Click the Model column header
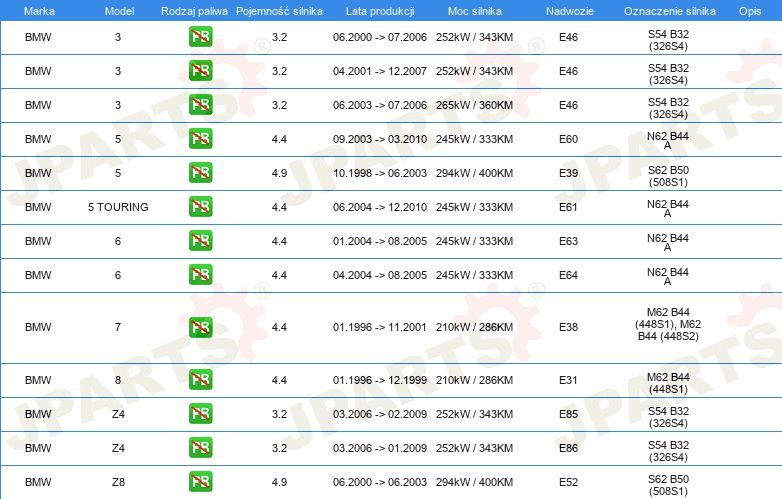The height and width of the screenshot is (499, 782). (118, 9)
